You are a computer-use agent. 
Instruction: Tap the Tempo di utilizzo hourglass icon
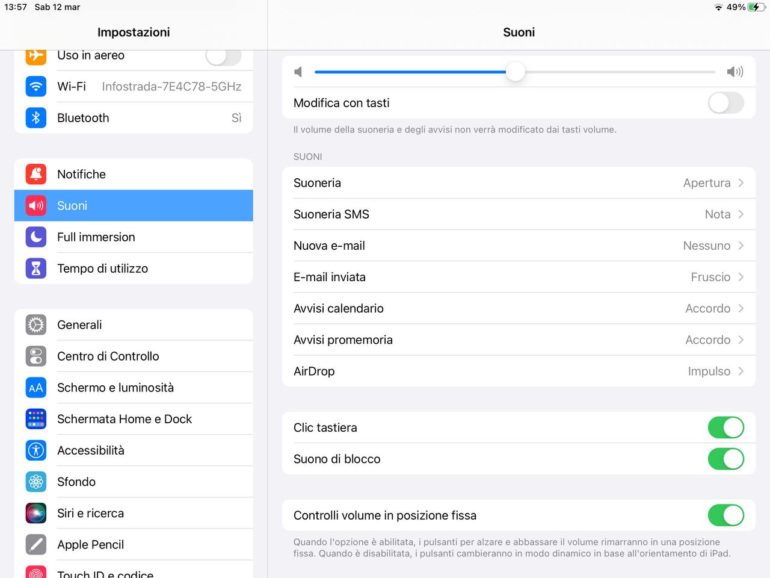(x=36, y=269)
